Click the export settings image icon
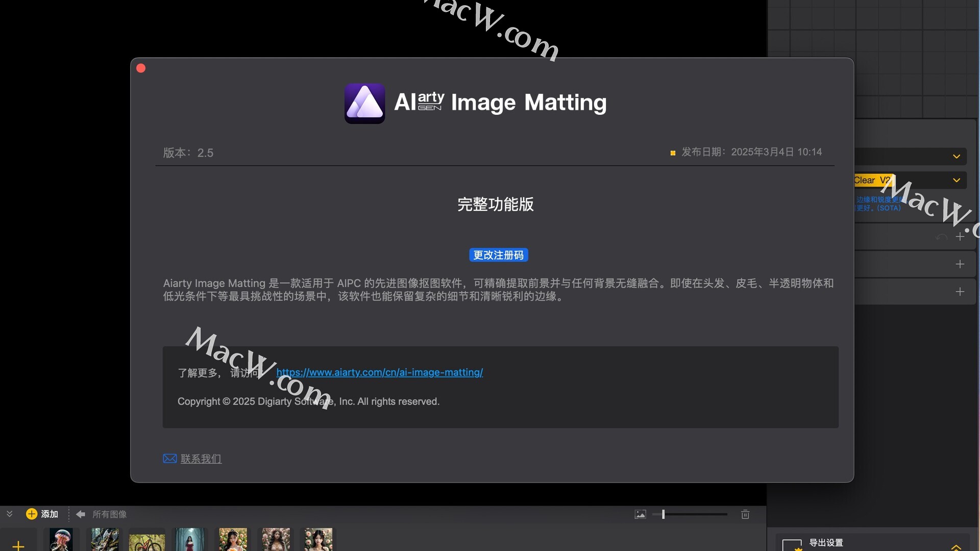Image resolution: width=980 pixels, height=551 pixels. coord(792,545)
